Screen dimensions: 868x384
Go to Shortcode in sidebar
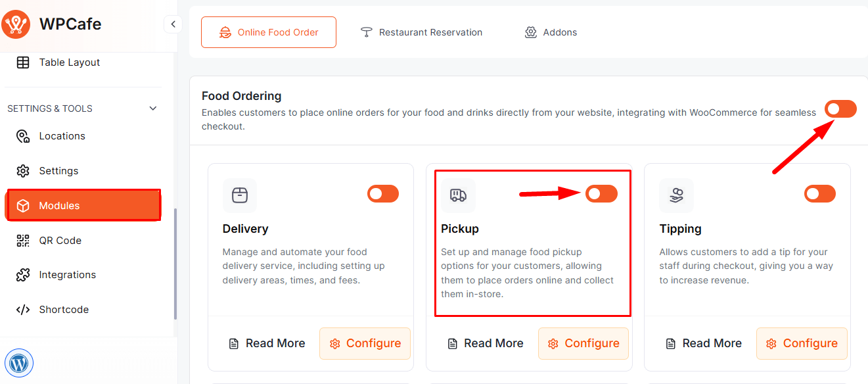click(64, 310)
